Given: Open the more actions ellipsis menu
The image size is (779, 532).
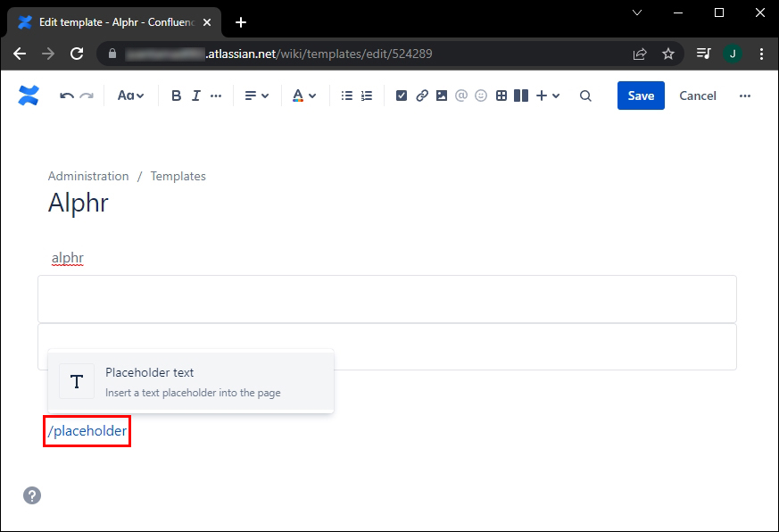Looking at the screenshot, I should (745, 96).
